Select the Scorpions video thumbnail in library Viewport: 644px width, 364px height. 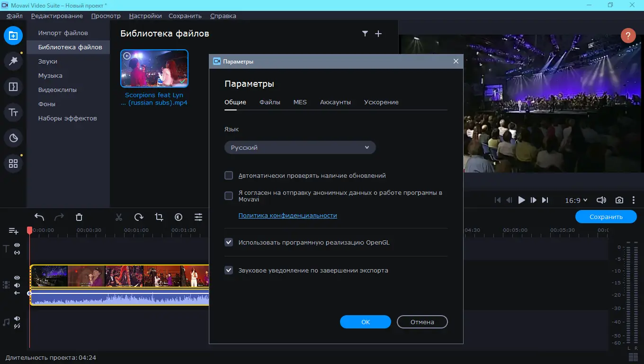click(x=154, y=68)
